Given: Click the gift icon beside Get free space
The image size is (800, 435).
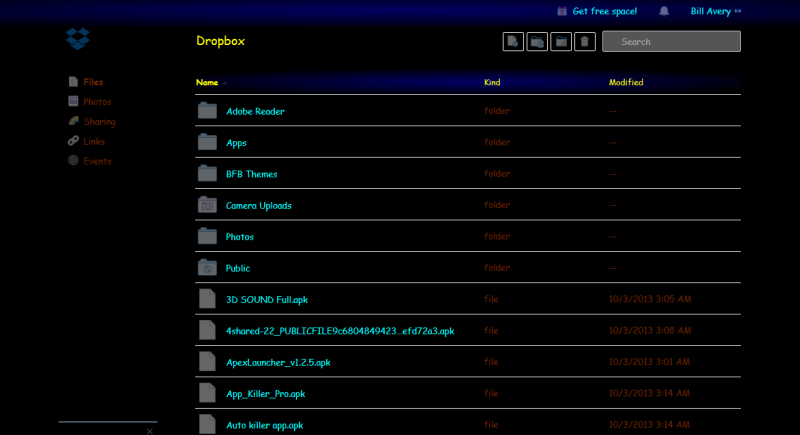Looking at the screenshot, I should point(562,11).
